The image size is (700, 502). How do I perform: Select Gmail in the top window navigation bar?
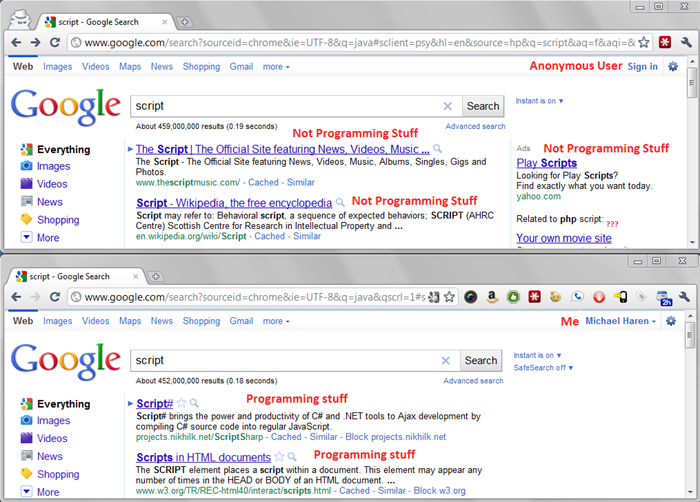(241, 67)
